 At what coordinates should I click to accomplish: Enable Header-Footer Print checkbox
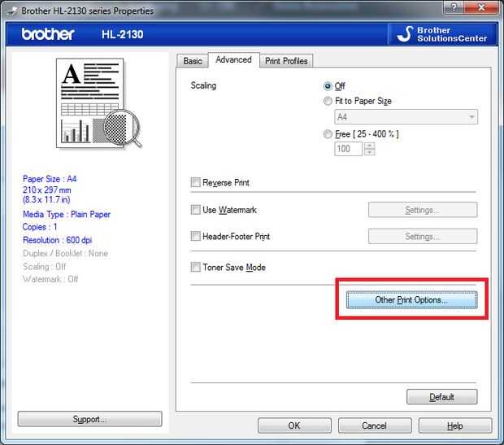(195, 236)
